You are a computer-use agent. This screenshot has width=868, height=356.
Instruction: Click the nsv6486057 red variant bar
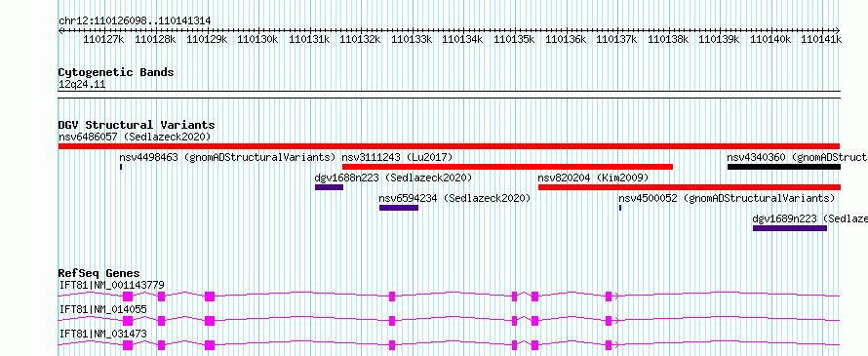point(449,146)
